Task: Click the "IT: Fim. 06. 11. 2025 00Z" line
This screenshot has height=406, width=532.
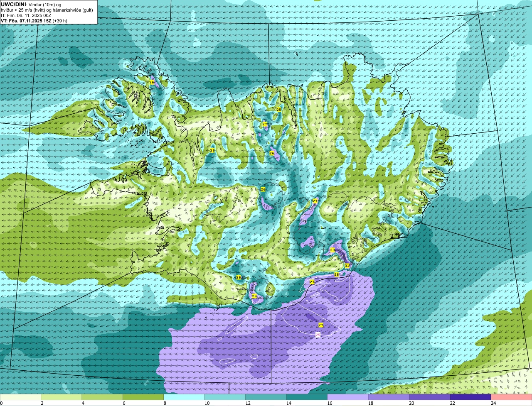Action: point(26,15)
